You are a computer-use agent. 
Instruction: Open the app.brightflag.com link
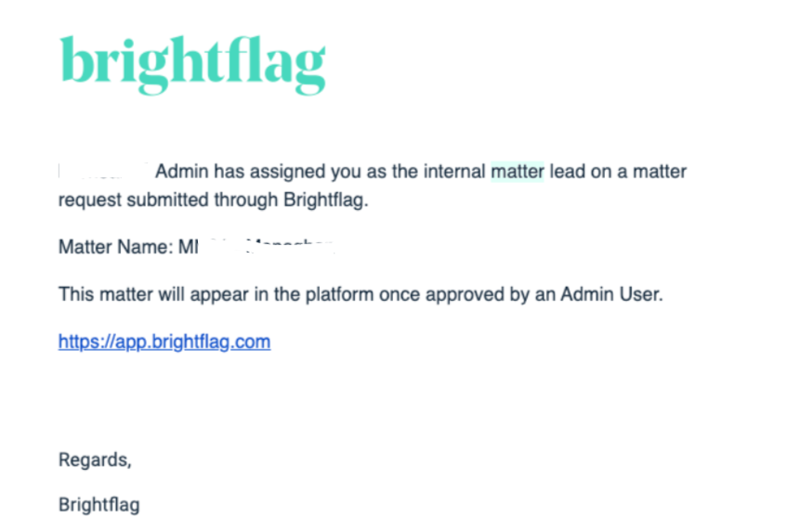pyautogui.click(x=164, y=342)
